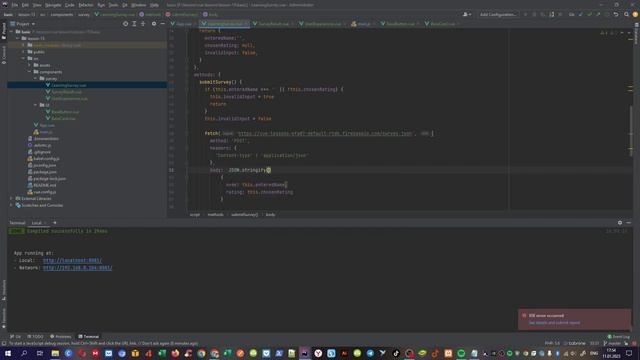Expand External Libraries node
Viewport: 640px width, 360px height.
point(11,198)
